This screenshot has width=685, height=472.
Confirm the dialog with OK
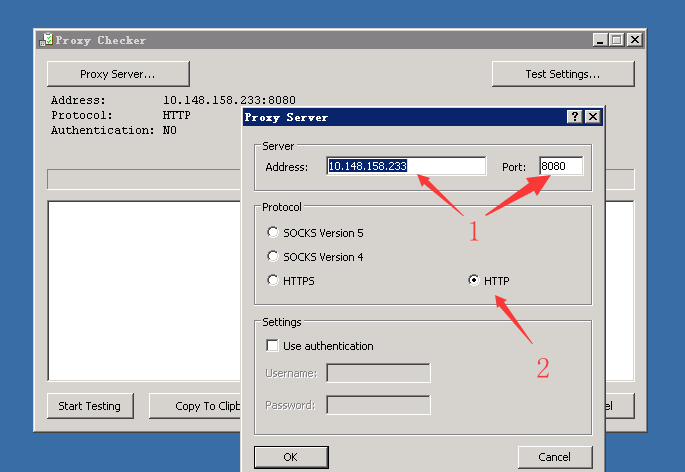point(291,457)
